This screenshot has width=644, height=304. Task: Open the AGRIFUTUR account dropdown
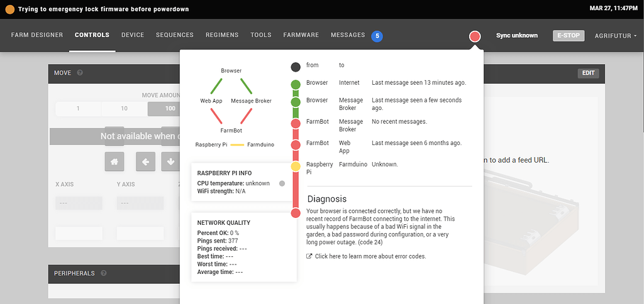click(x=616, y=36)
